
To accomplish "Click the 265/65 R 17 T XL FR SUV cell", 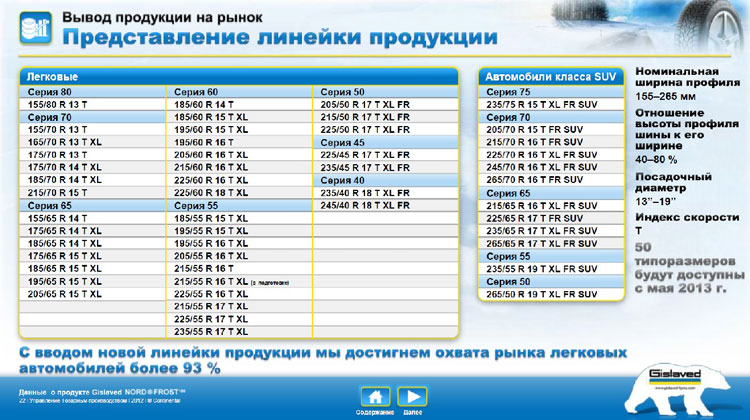I will click(x=551, y=243).
